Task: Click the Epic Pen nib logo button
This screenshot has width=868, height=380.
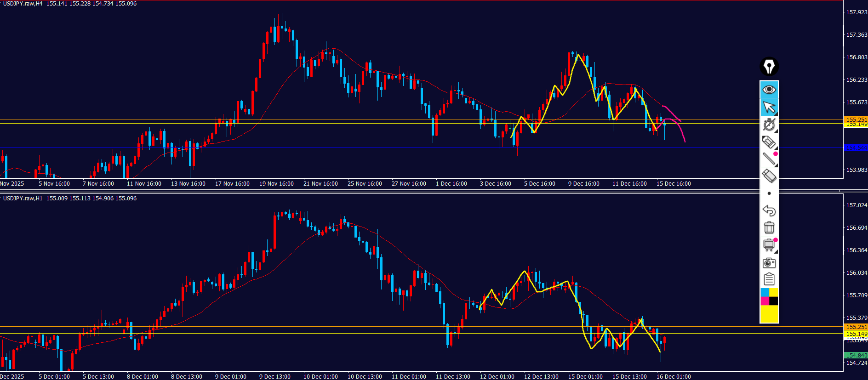Action: tap(769, 67)
